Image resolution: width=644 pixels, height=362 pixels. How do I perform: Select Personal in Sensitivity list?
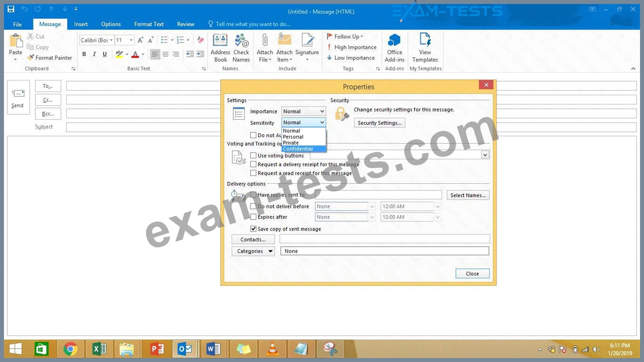[x=303, y=137]
